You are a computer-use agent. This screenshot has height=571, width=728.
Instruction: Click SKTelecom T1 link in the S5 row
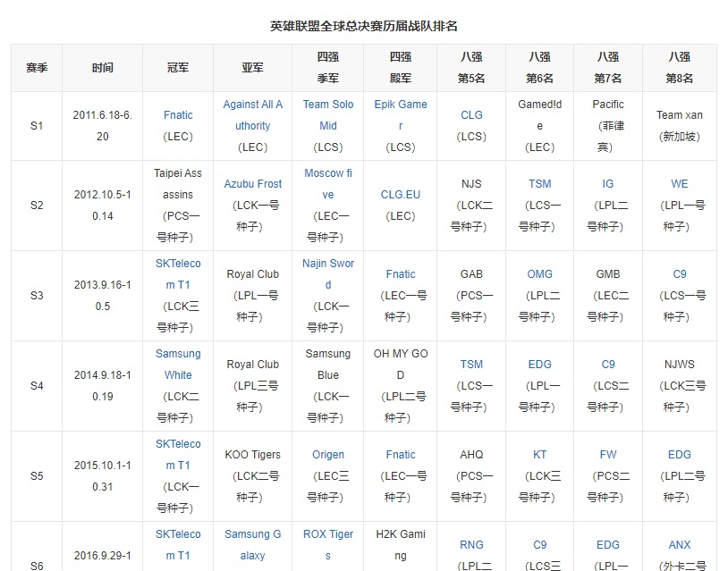click(178, 455)
